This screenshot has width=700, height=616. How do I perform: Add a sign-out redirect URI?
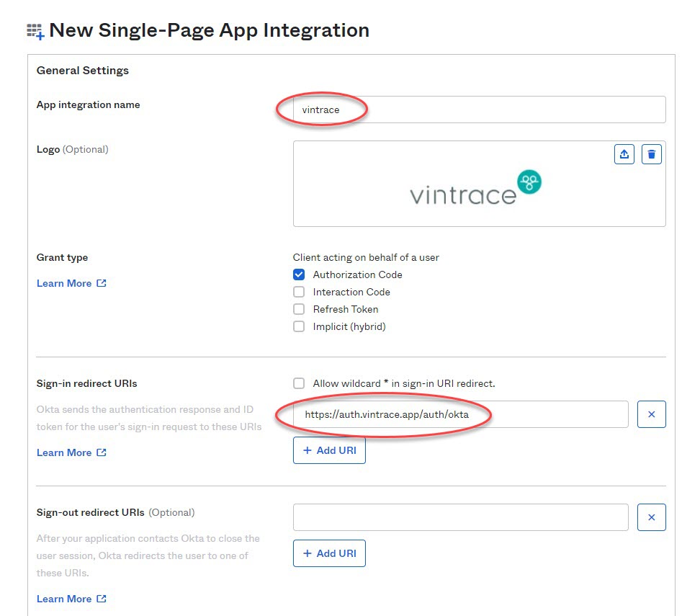pos(329,553)
